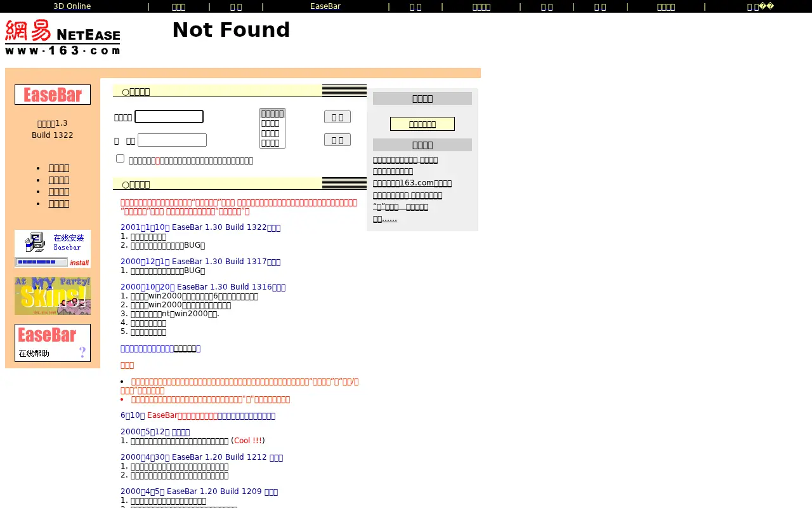Click the NetEase www.163.com logo
Viewport: 812px width, 508px height.
pos(62,37)
